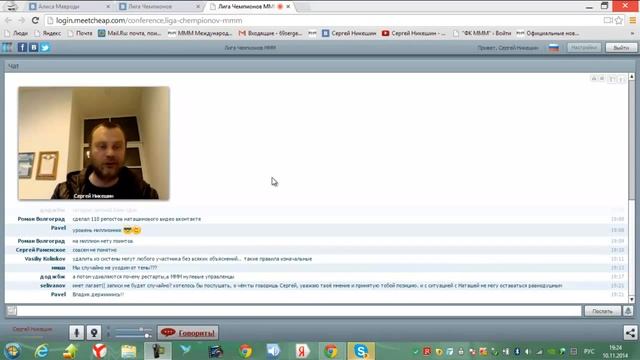The width and height of the screenshot is (640, 360).
Task: Click Vasiliy Kolokov's chat message
Action: point(192,259)
